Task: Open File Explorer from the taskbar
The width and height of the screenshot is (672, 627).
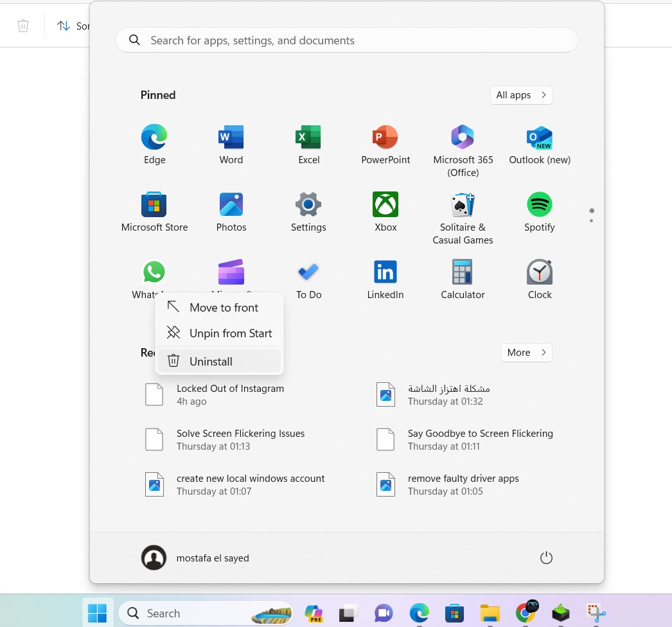Action: point(490,614)
